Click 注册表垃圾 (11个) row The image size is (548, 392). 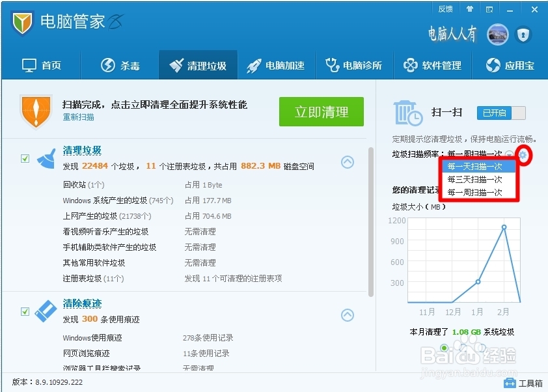click(x=172, y=278)
